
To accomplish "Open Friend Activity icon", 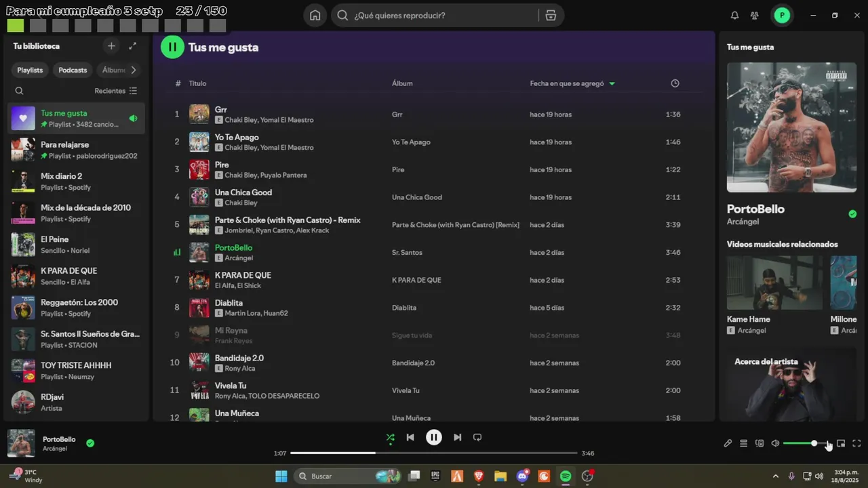I will click(x=755, y=16).
